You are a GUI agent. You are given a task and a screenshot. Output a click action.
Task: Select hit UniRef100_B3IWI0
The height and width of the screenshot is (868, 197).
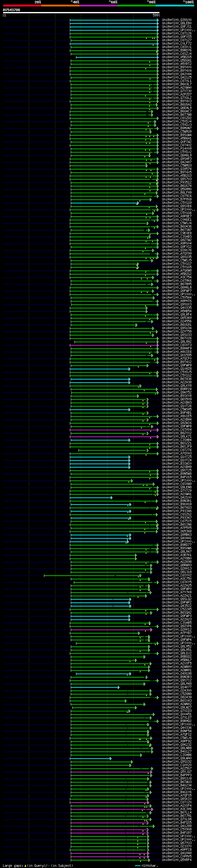[x=177, y=464]
